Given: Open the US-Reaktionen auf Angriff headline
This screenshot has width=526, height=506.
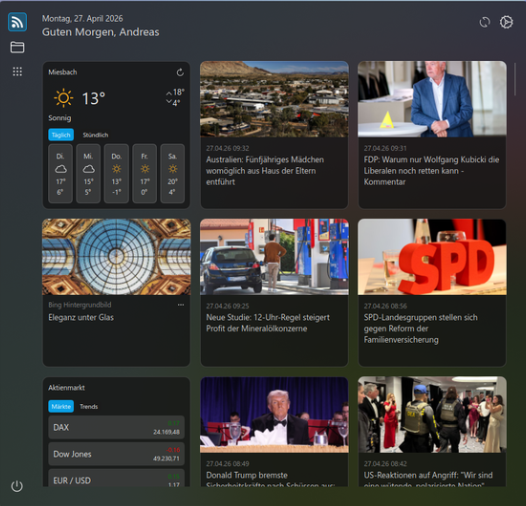Looking at the screenshot, I should click(x=428, y=480).
